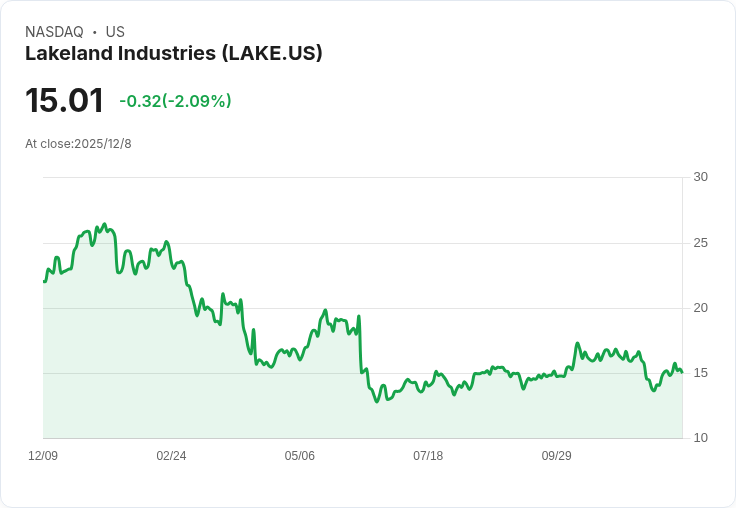
Task: Click the chart's highest peak above 25
Action: coord(105,224)
